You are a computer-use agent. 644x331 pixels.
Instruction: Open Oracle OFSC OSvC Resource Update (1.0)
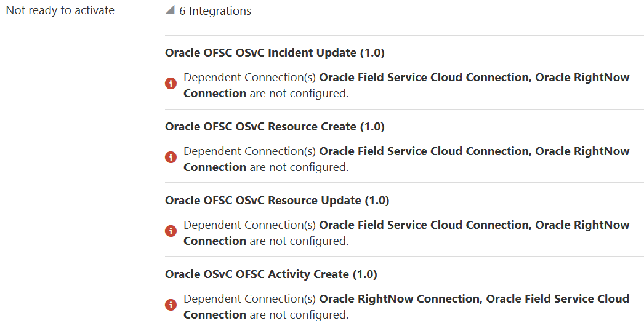(x=277, y=201)
